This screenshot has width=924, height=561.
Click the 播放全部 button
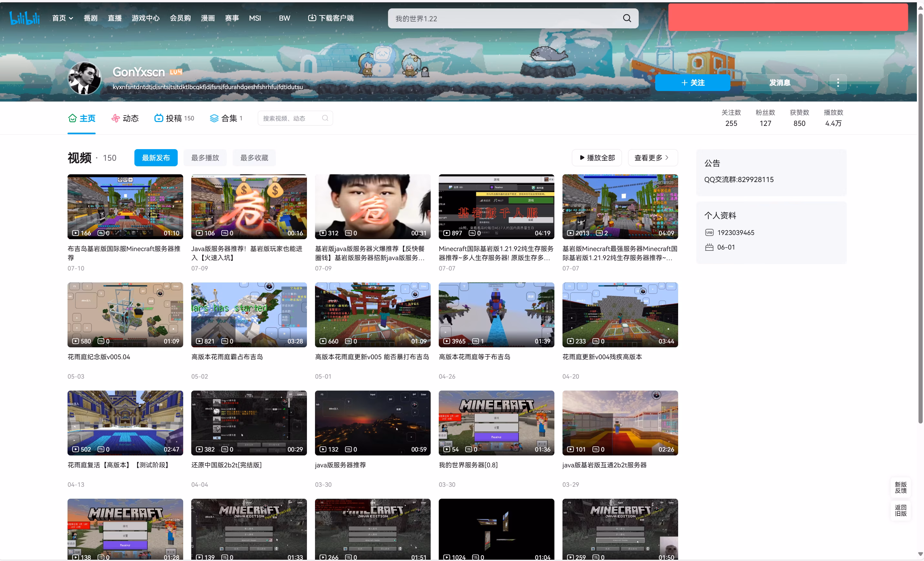tap(597, 158)
